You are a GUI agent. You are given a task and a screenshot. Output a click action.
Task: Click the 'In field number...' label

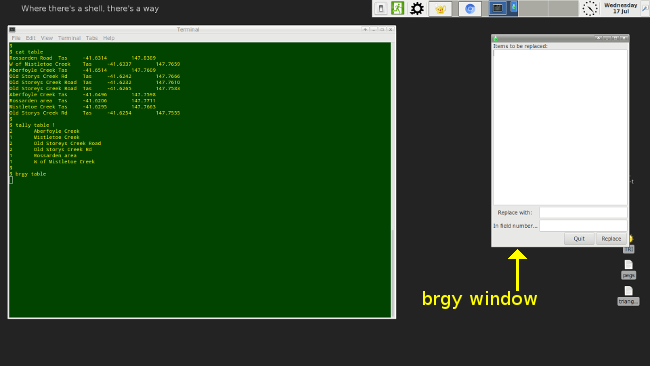515,225
